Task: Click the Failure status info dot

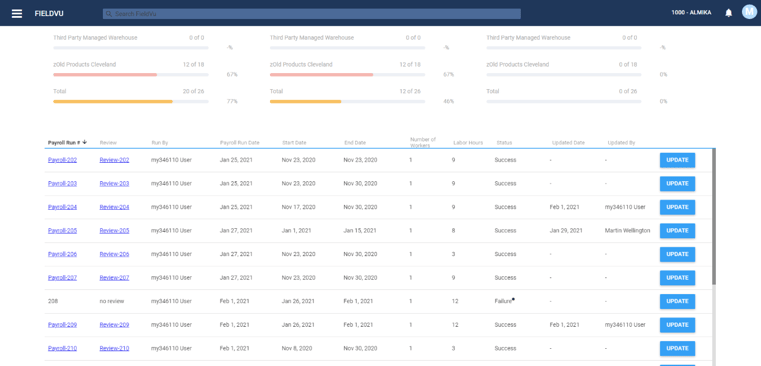Action: (x=513, y=299)
